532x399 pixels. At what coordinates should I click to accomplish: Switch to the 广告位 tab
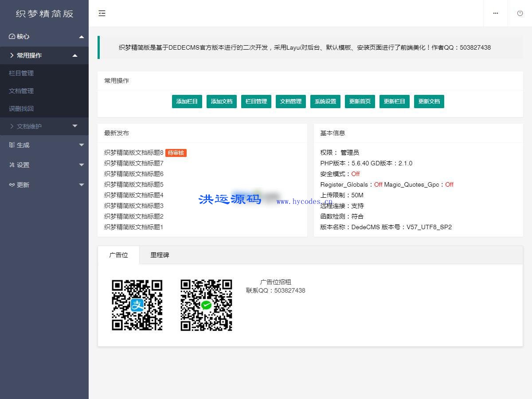click(118, 255)
